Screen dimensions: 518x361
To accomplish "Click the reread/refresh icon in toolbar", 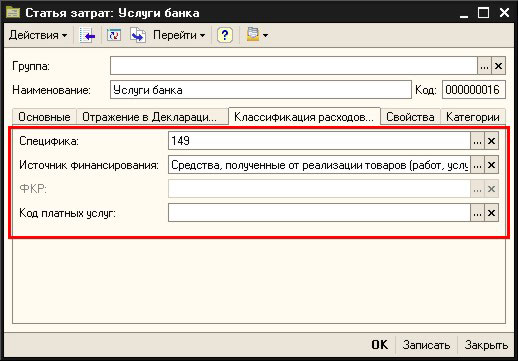I will point(114,35).
